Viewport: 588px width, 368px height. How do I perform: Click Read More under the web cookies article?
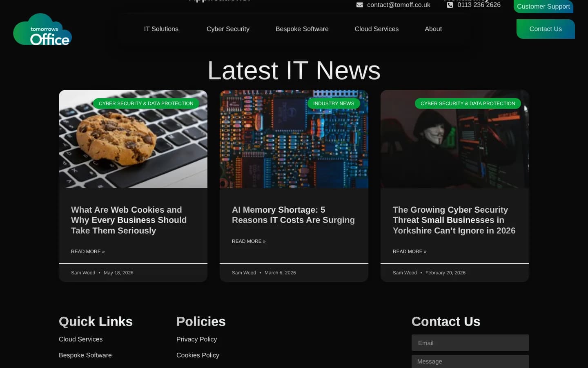coord(88,251)
